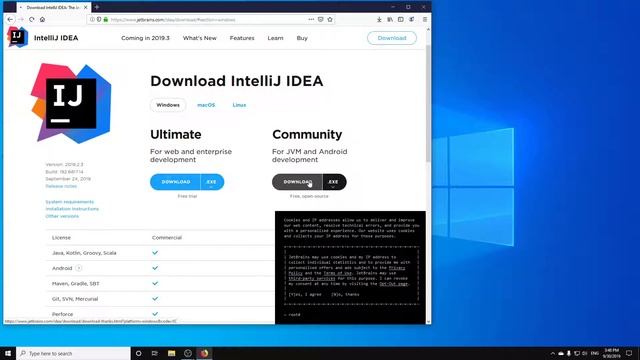640x360 pixels.
Task: Click the page vertical scrollbar thumb
Action: 428,103
